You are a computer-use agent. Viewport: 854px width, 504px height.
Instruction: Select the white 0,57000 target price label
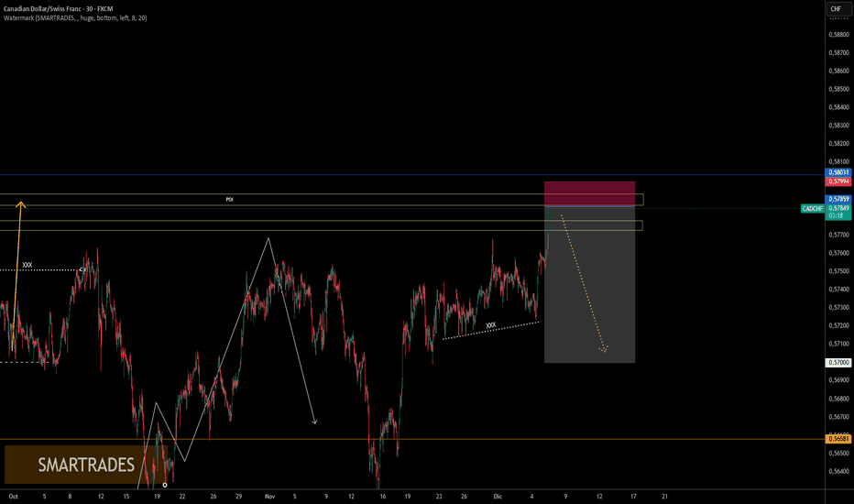[838, 362]
